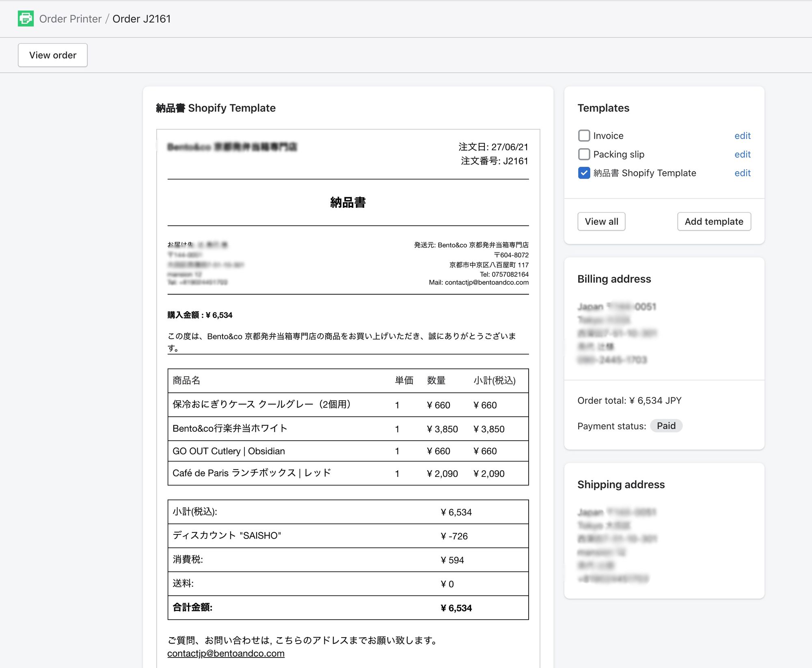Select the 注文日: 27/06/21 order date text
The height and width of the screenshot is (668, 812).
tap(493, 147)
